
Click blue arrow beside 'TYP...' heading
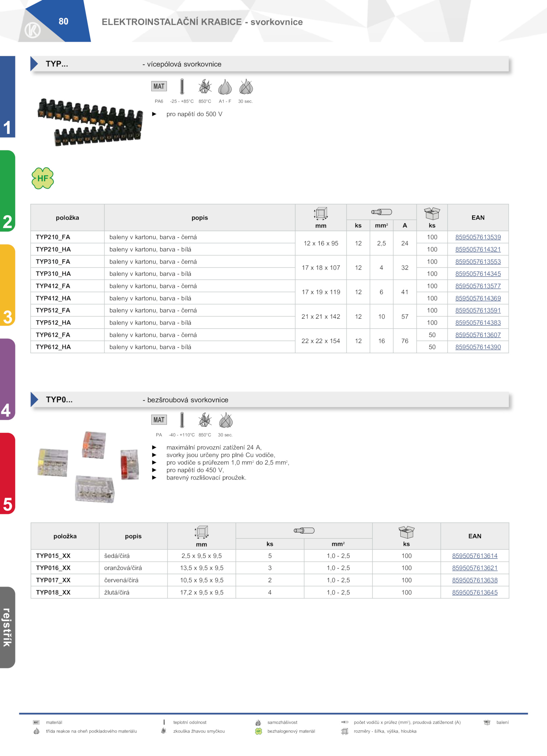point(34,64)
